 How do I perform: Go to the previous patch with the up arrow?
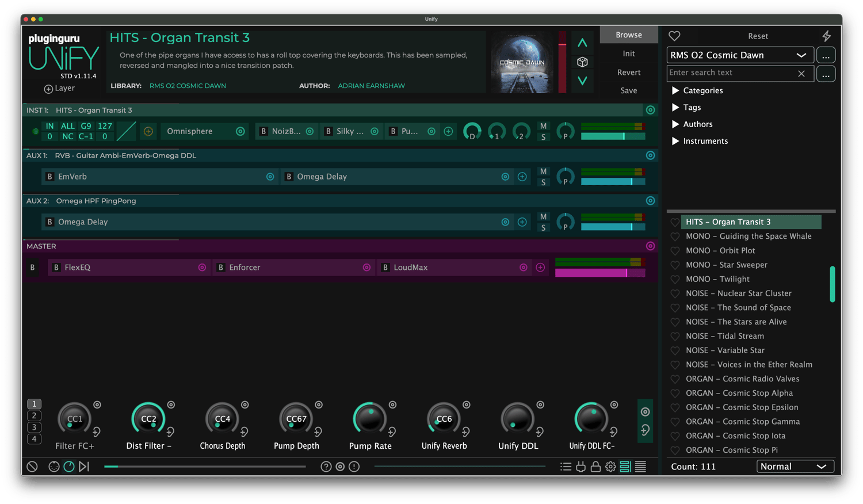582,43
